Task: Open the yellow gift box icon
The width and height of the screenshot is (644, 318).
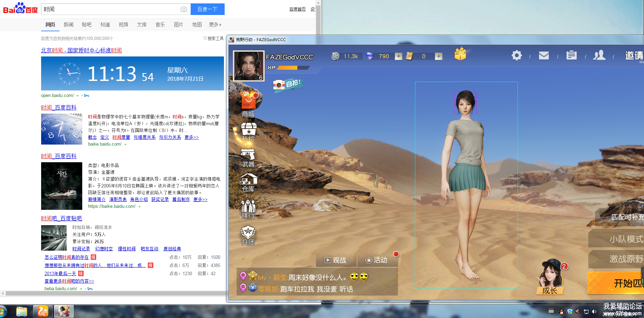Action: pyautogui.click(x=460, y=54)
